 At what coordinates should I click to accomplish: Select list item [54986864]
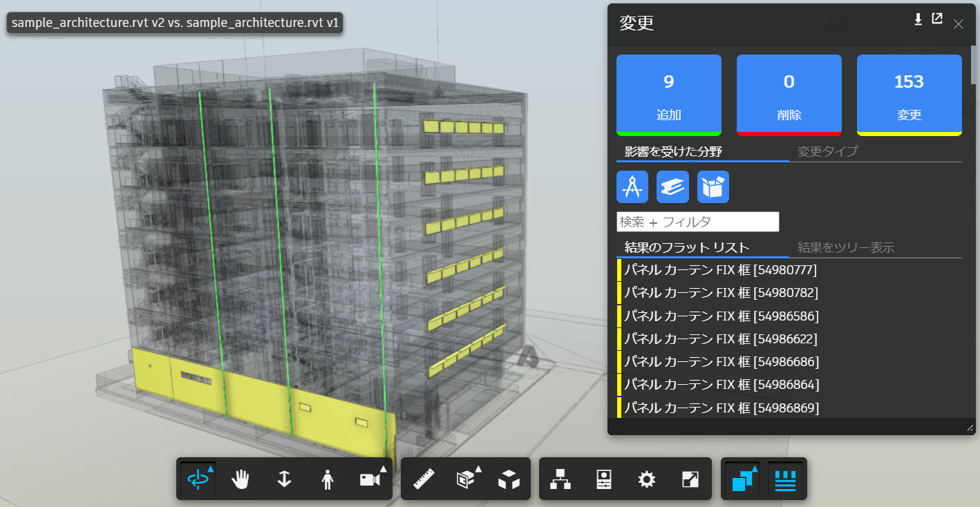point(789,384)
